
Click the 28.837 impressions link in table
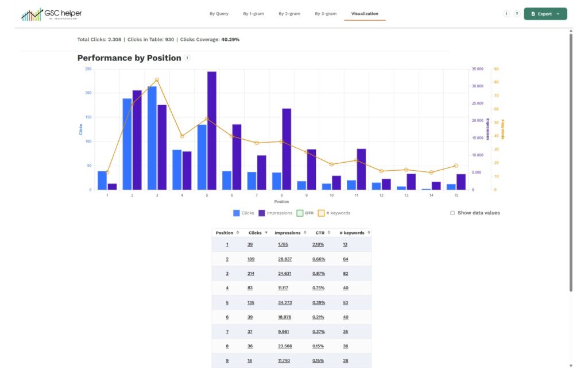pos(284,259)
